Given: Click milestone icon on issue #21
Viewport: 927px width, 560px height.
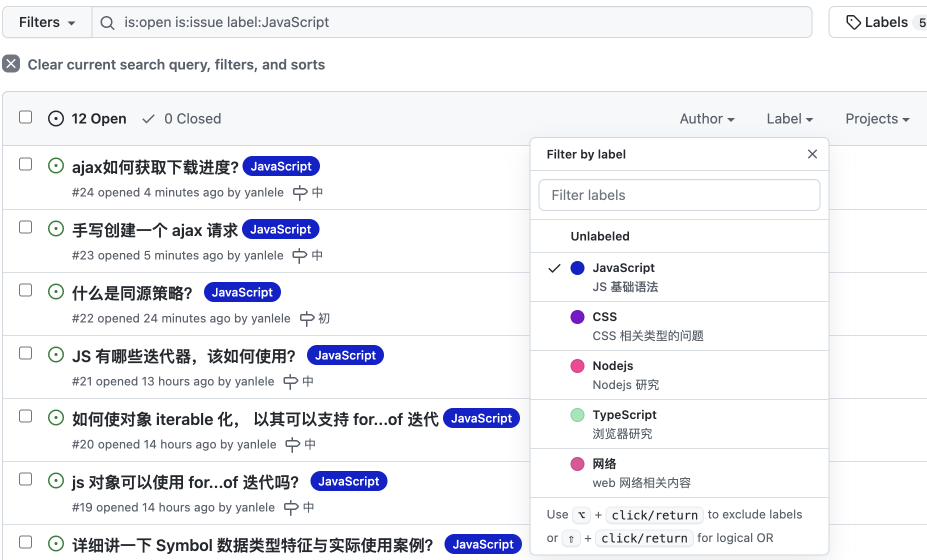Looking at the screenshot, I should click(x=290, y=381).
